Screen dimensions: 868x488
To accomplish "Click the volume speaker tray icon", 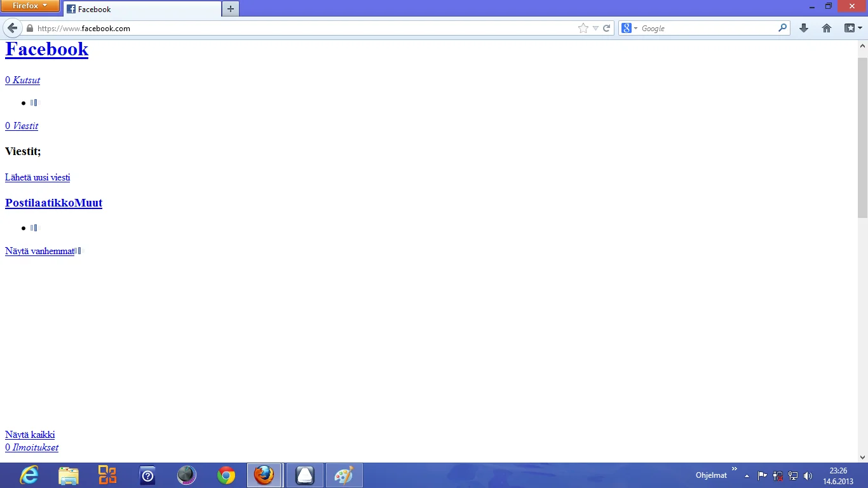I will [808, 475].
